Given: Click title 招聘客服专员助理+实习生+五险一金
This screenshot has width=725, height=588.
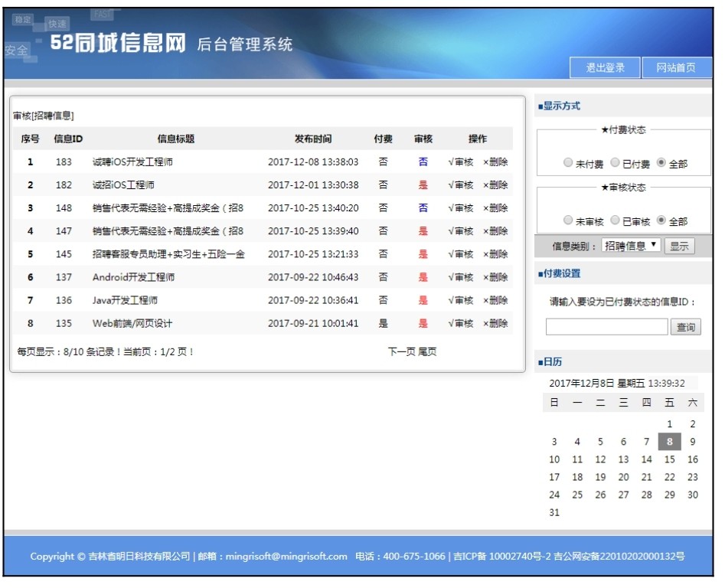Looking at the screenshot, I should coord(168,254).
